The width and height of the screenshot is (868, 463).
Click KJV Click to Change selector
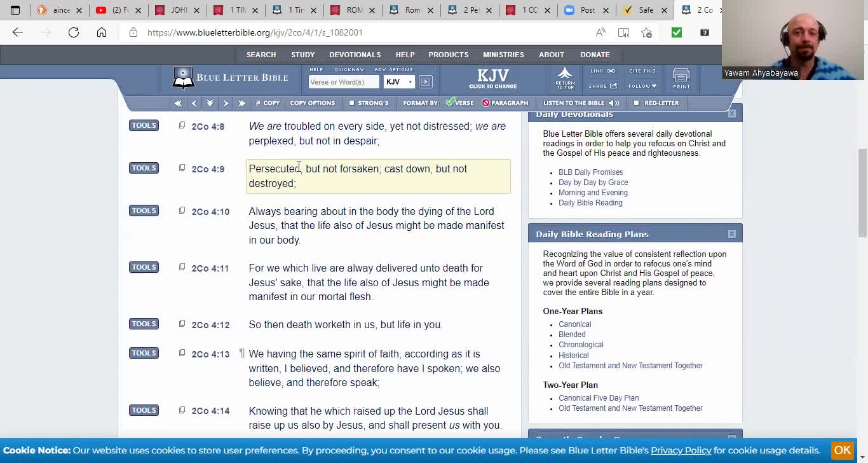[493, 79]
